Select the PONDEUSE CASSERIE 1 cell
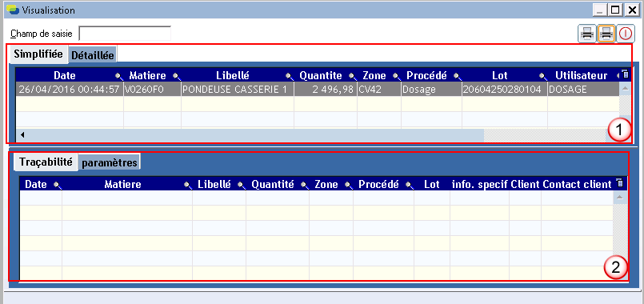This screenshot has height=304, width=644. click(x=238, y=90)
